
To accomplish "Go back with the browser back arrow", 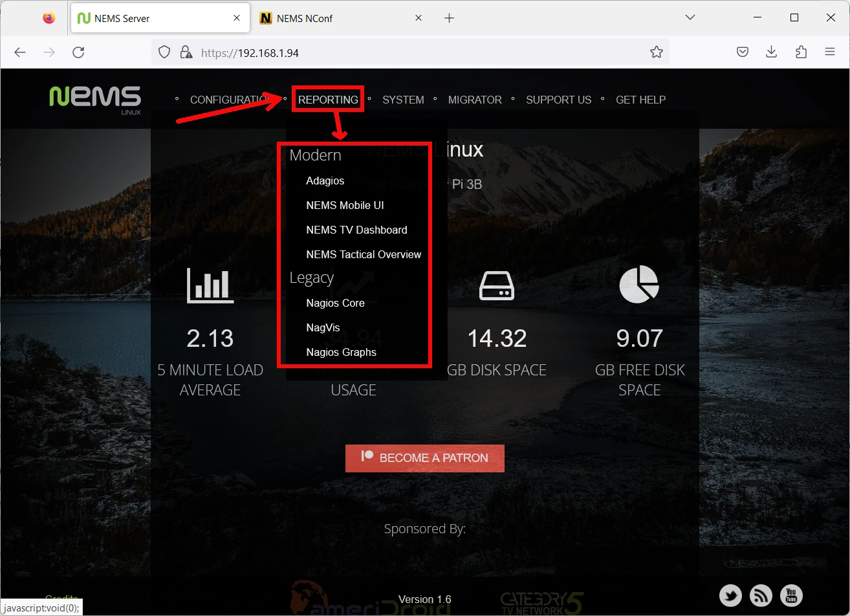I will coord(20,52).
